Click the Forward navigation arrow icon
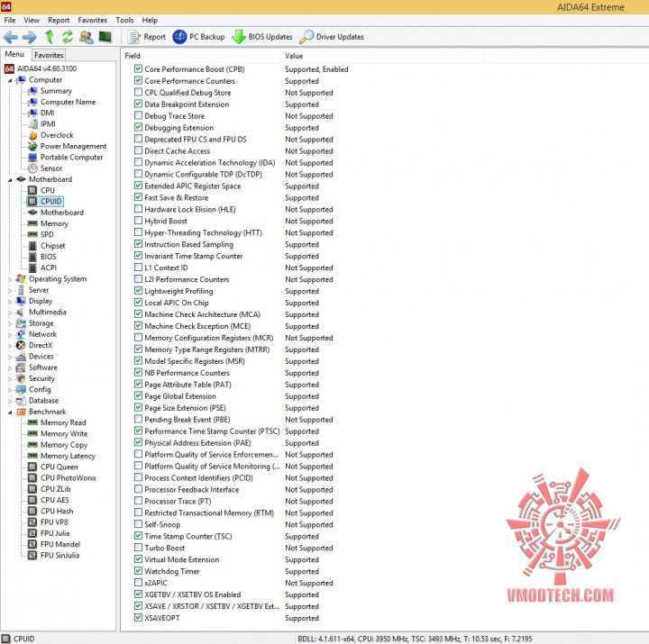This screenshot has width=649, height=644. [x=29, y=37]
